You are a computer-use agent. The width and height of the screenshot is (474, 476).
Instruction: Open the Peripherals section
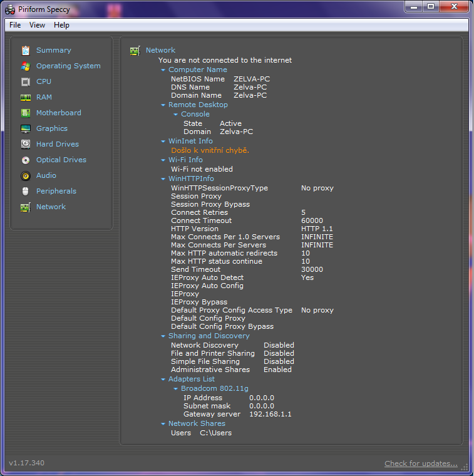pos(56,191)
